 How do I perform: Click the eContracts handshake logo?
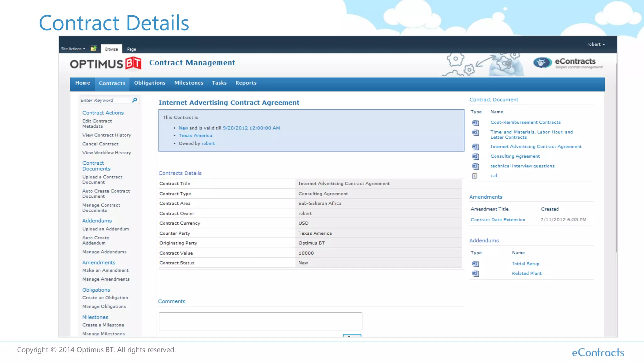[542, 63]
